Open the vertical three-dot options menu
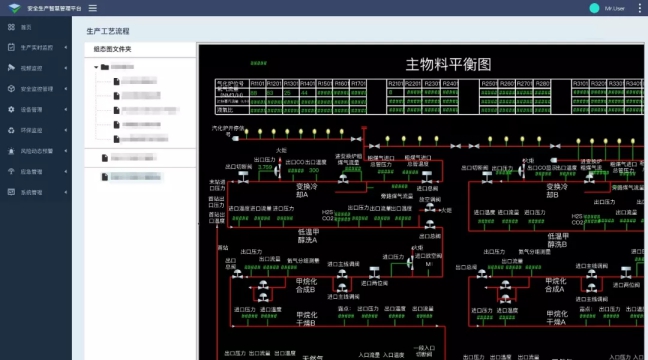Screen dimensions: 648x360 click(x=640, y=8)
